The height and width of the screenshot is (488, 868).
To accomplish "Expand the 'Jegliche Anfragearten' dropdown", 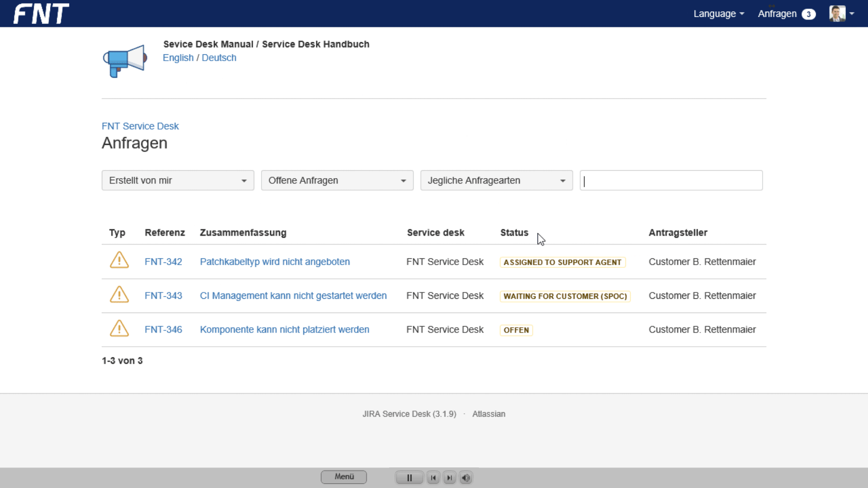I will click(496, 180).
